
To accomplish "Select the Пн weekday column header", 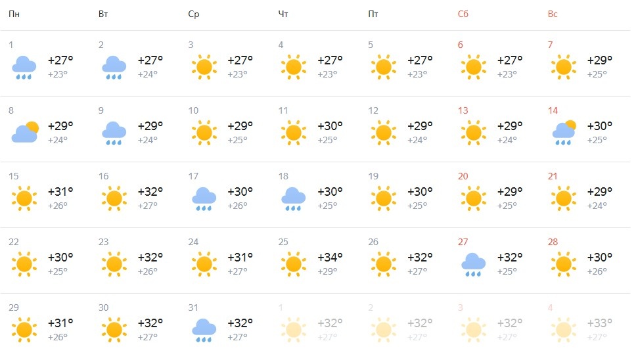I will click(x=14, y=14).
